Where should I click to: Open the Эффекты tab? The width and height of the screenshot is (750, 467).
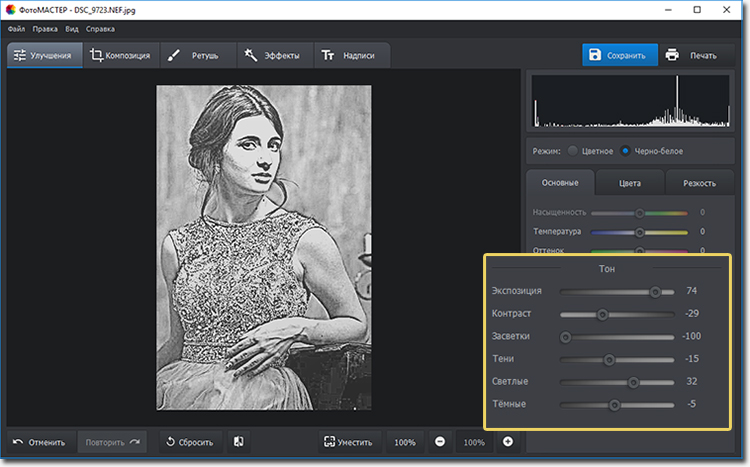tap(272, 55)
